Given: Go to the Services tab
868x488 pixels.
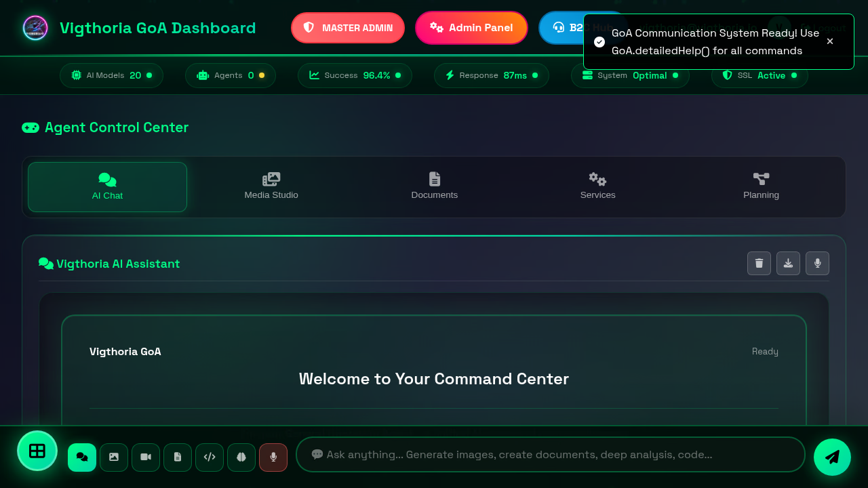Looking at the screenshot, I should coord(597,186).
